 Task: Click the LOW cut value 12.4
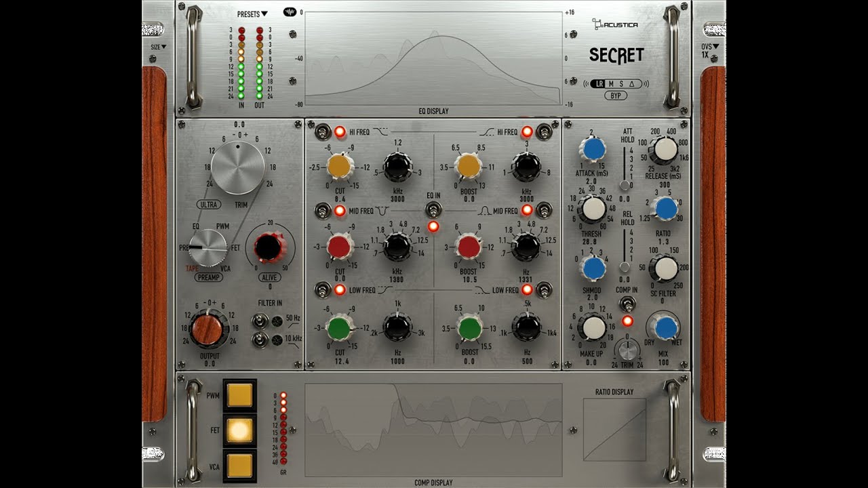click(x=340, y=361)
